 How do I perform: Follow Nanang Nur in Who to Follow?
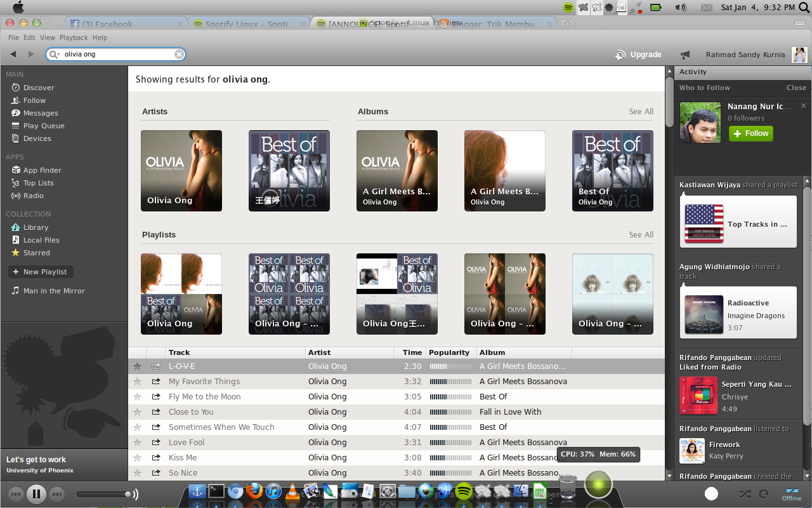click(751, 133)
